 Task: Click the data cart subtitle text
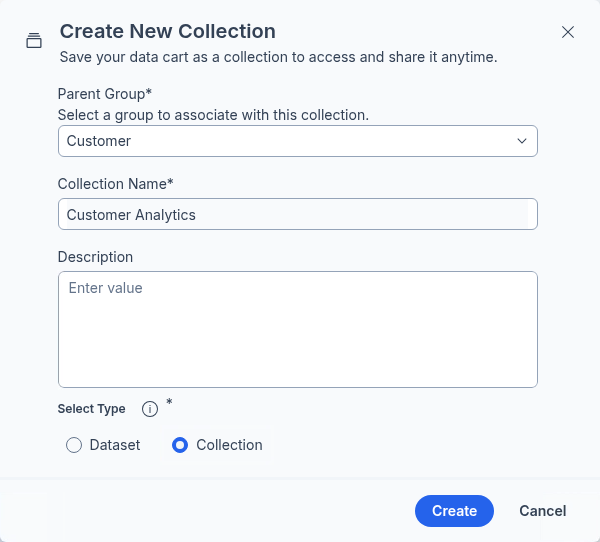click(279, 57)
